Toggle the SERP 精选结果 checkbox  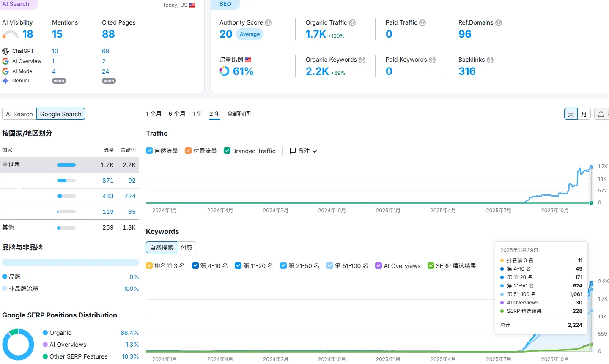(x=431, y=266)
